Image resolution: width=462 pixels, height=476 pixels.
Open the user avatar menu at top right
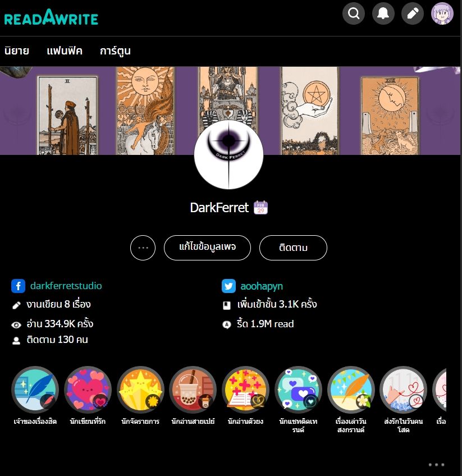coord(442,13)
